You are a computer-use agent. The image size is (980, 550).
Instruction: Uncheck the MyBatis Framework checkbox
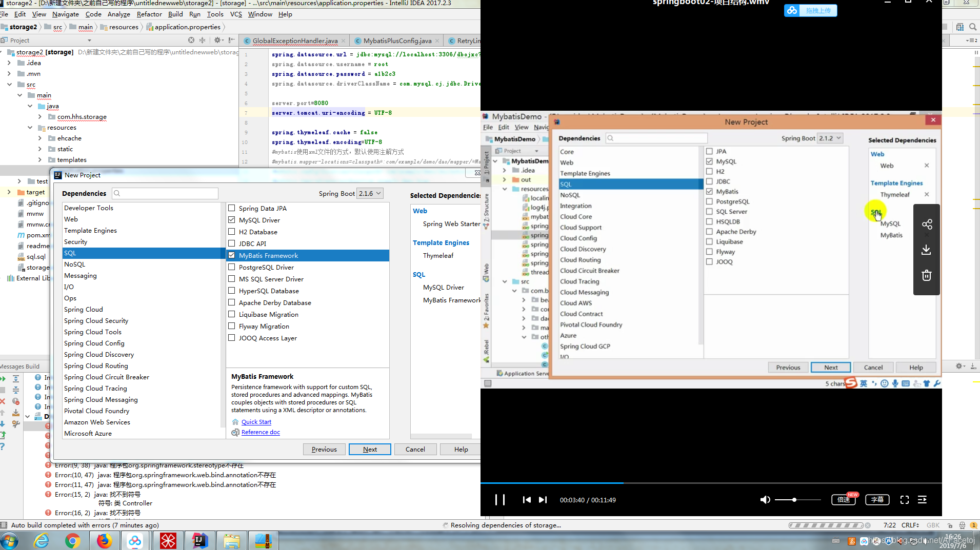[232, 255]
